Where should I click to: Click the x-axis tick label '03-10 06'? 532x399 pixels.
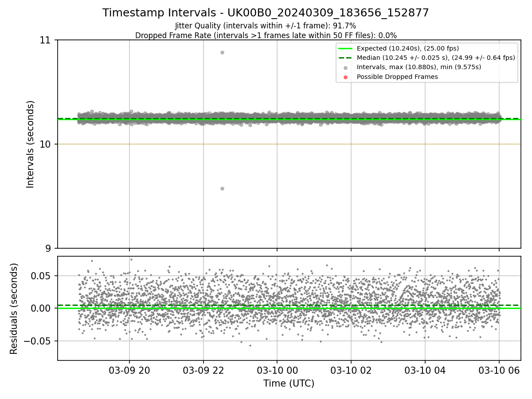tap(499, 370)
